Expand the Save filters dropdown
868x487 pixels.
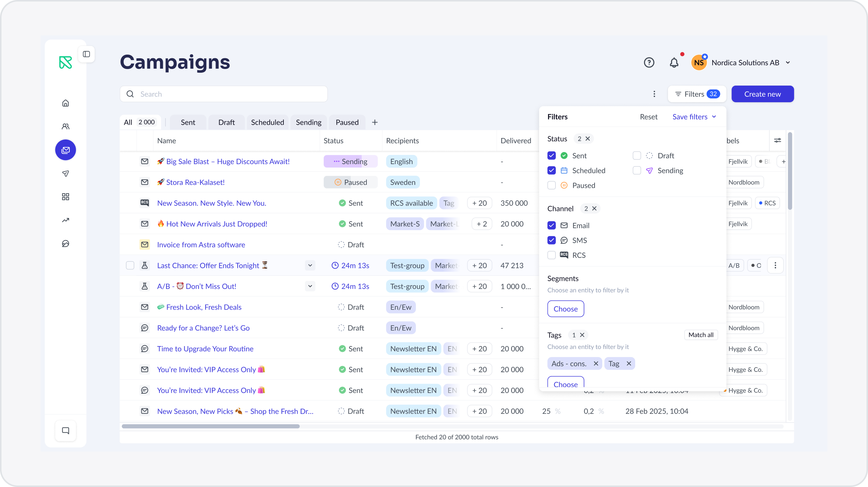coord(694,117)
